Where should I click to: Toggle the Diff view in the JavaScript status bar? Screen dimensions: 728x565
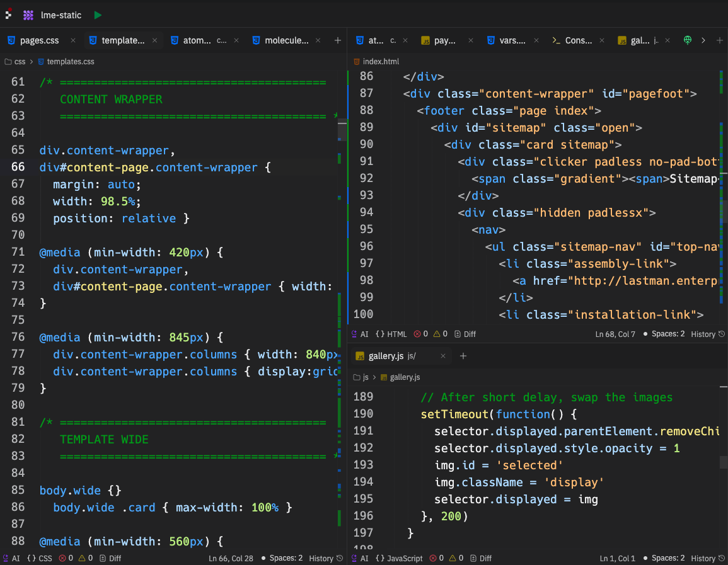click(x=481, y=558)
